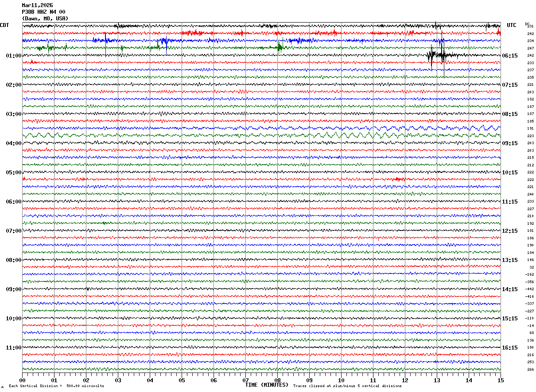Click the DC offset value "-442"

530,289
